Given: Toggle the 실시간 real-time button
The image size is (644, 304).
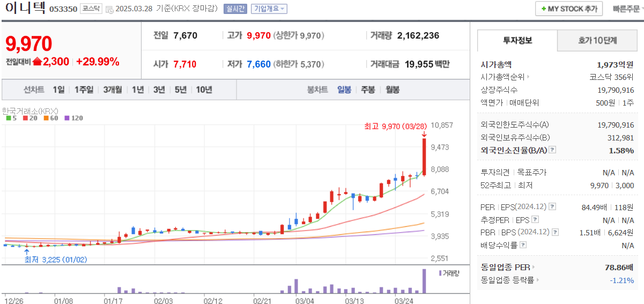Looking at the screenshot, I should 235,9.
